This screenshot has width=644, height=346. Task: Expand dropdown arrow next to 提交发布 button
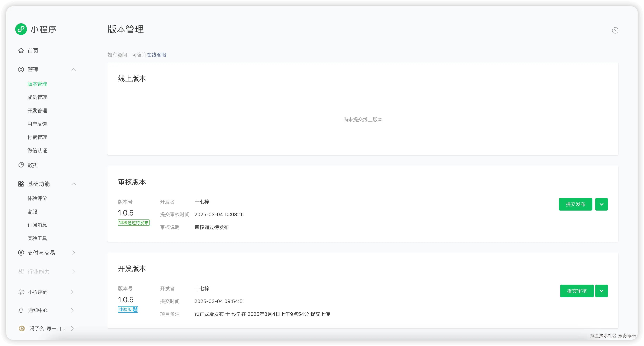(602, 204)
